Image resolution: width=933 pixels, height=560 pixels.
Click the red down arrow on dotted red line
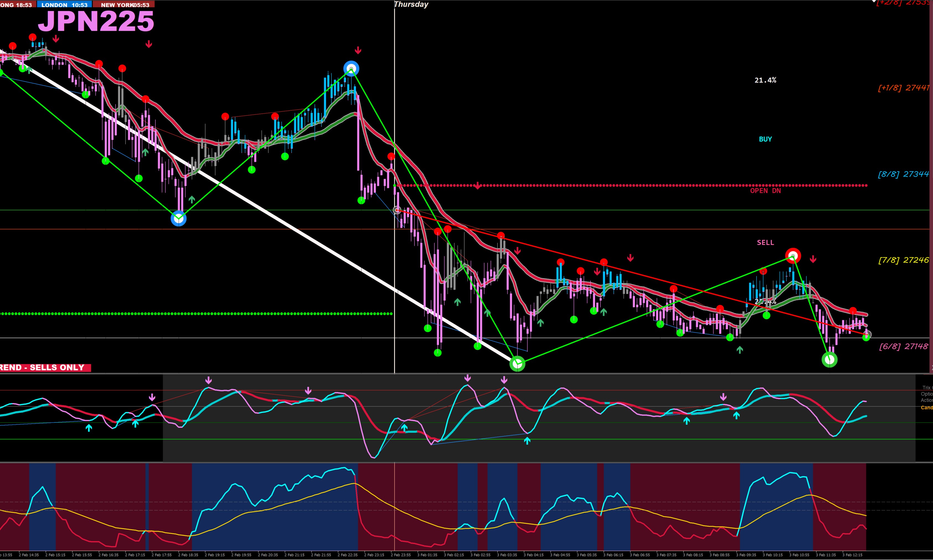pyautogui.click(x=478, y=186)
